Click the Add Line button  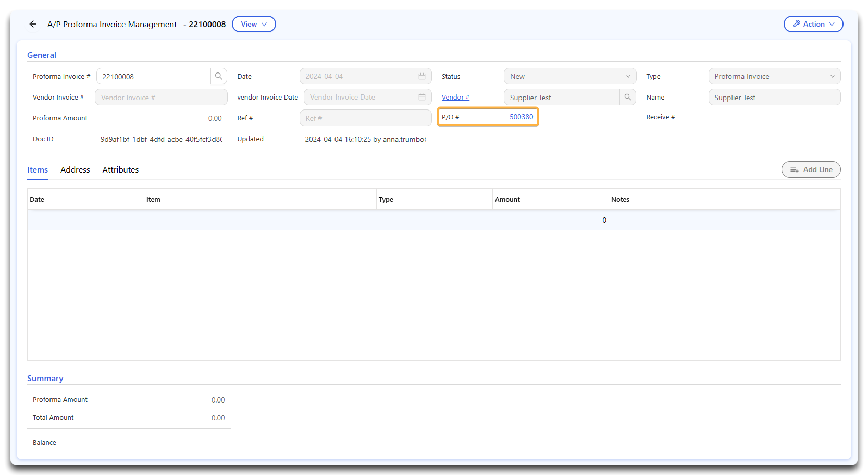[811, 169]
